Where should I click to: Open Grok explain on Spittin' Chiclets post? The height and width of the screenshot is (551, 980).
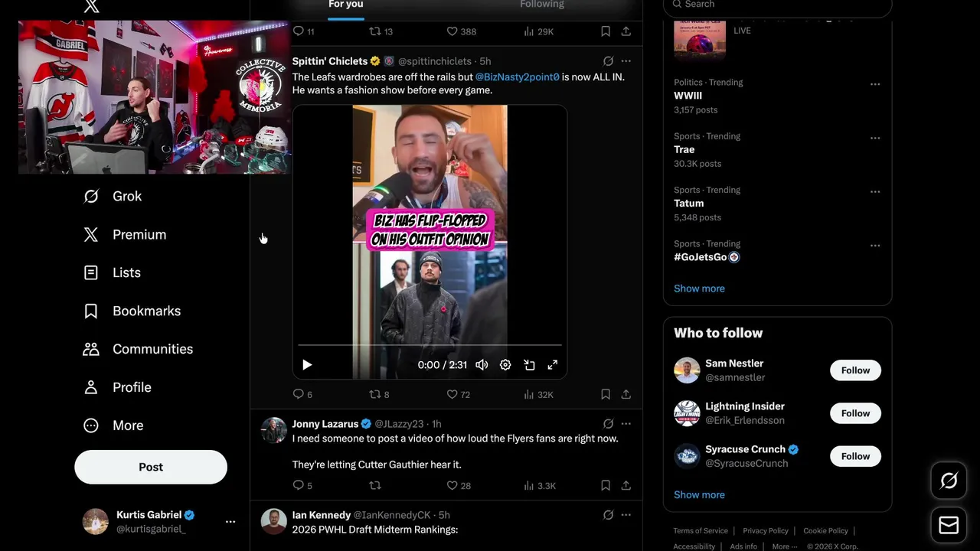click(608, 61)
